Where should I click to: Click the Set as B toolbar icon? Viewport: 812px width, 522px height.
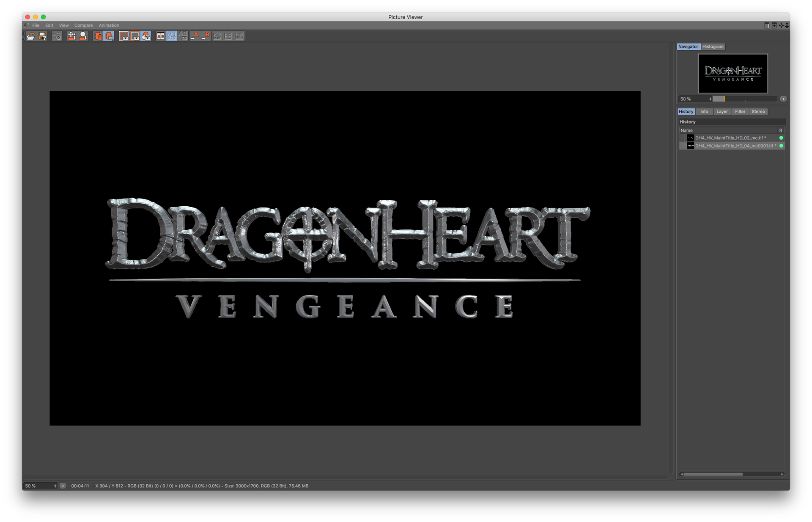(206, 36)
